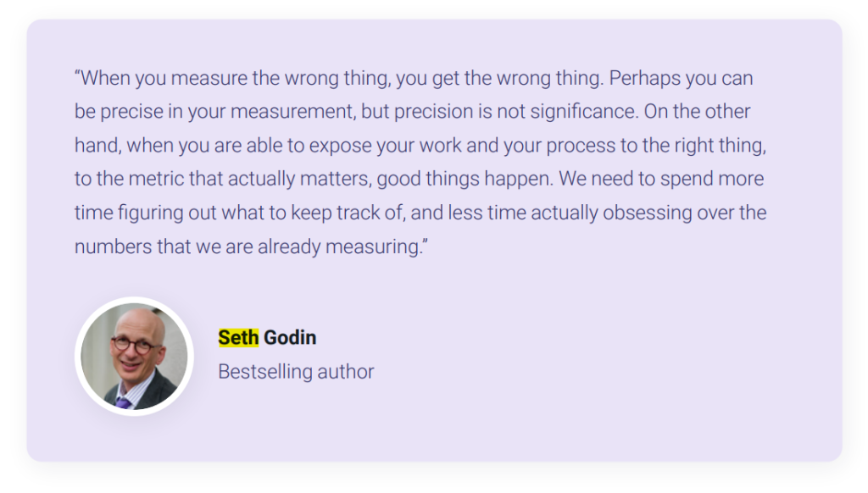868x493 pixels.
Task: Click Seth Godin's circular portrait photo
Action: click(134, 356)
